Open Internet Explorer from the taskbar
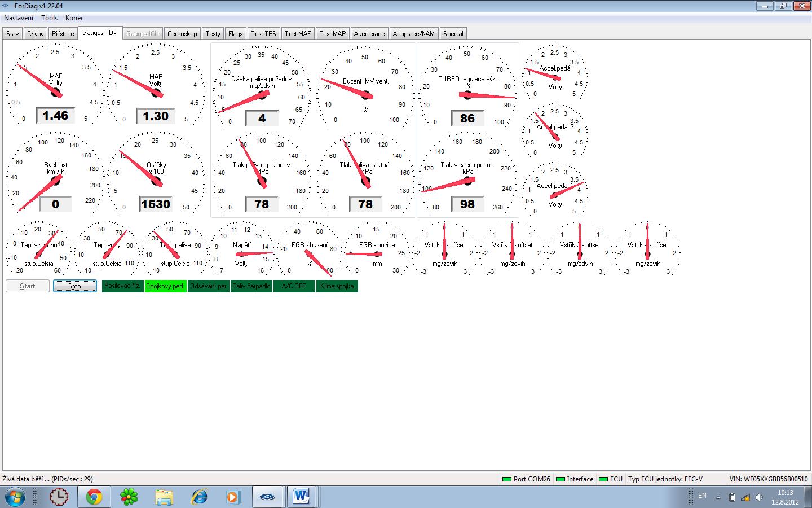 click(199, 497)
